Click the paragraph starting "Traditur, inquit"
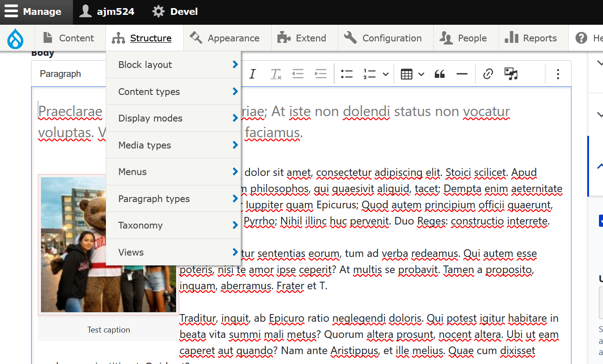 (x=369, y=334)
